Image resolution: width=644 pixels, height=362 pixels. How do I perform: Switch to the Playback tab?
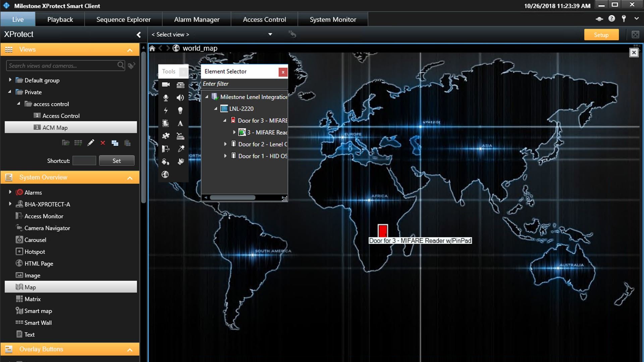click(60, 19)
